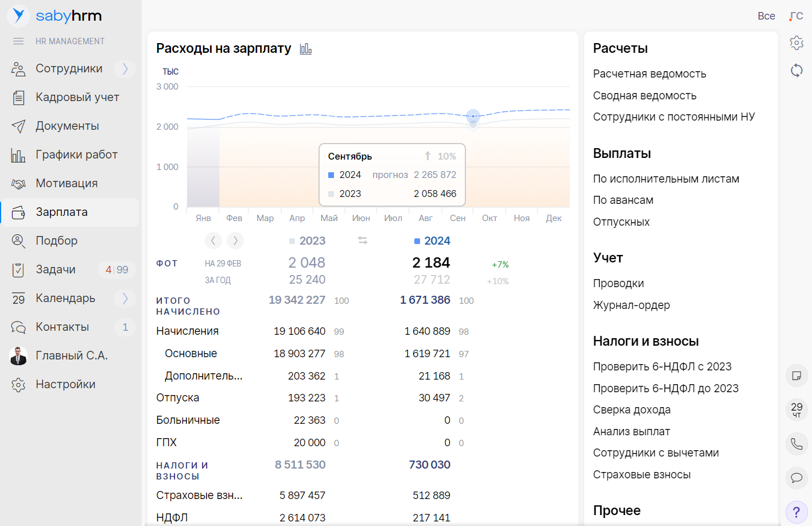Expand the Сотрудники submenu chevron
The width and height of the screenshot is (812, 526).
pos(125,68)
